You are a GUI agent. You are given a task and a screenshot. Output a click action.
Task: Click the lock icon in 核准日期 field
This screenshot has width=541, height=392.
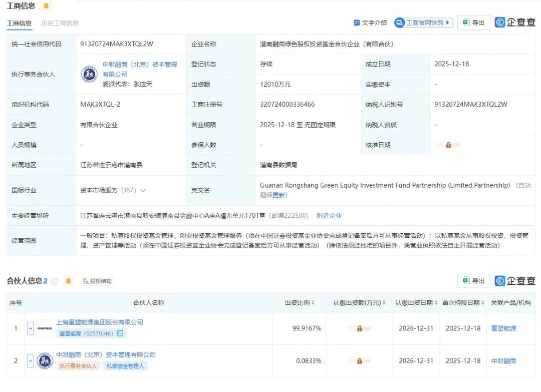click(x=448, y=145)
